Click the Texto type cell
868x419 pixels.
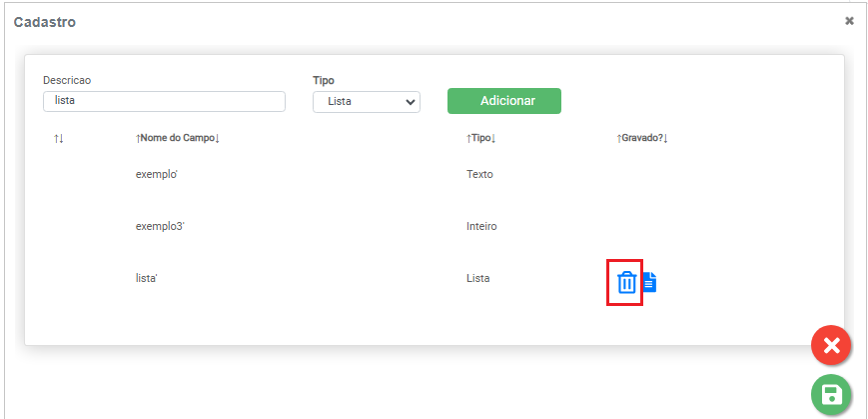click(x=479, y=174)
